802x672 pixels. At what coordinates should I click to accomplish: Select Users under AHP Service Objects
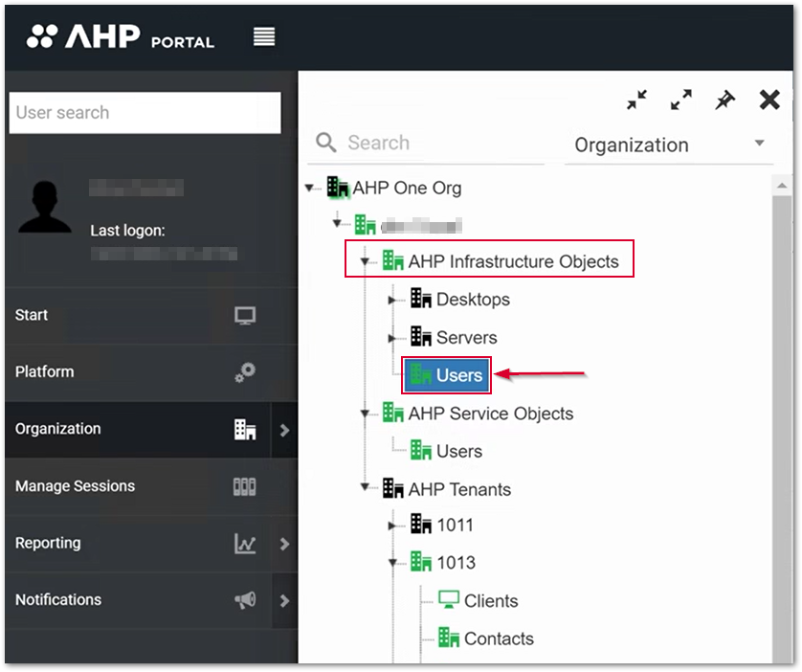pos(459,451)
